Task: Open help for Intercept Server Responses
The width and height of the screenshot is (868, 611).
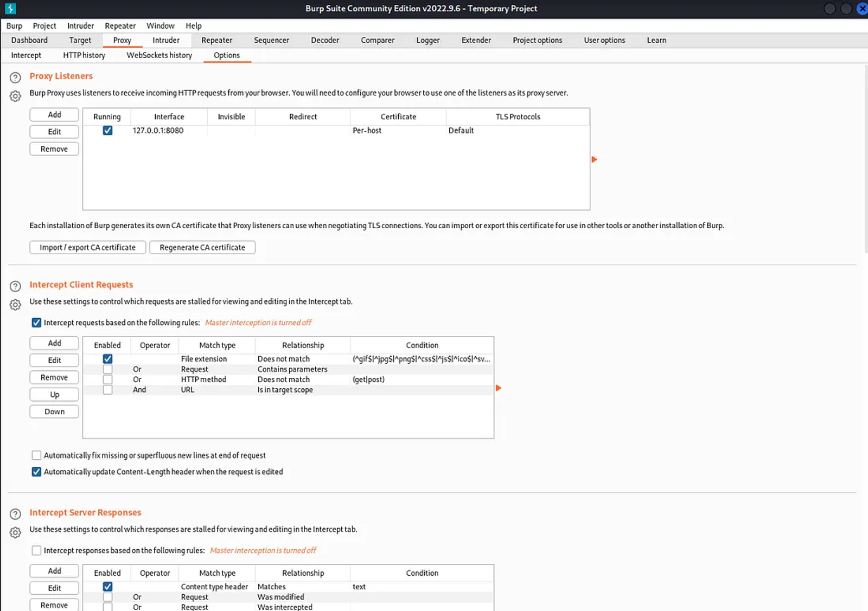Action: [15, 514]
